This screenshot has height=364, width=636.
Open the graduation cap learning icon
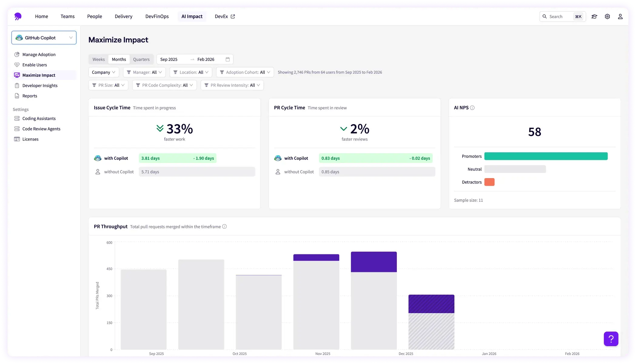coord(594,16)
